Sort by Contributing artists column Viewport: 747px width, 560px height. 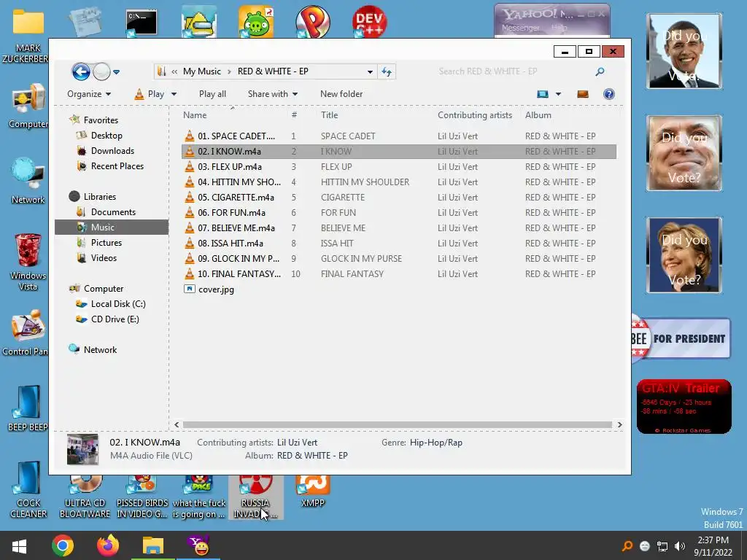point(474,114)
